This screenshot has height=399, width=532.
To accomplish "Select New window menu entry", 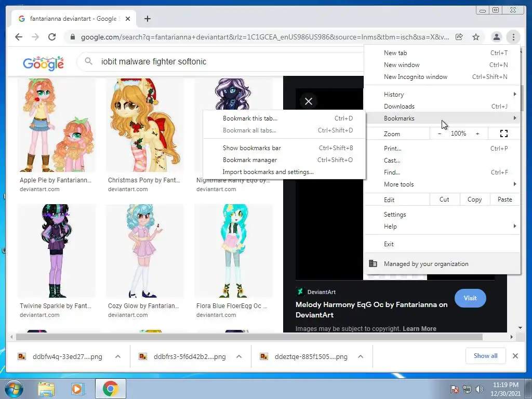I will click(443, 65).
